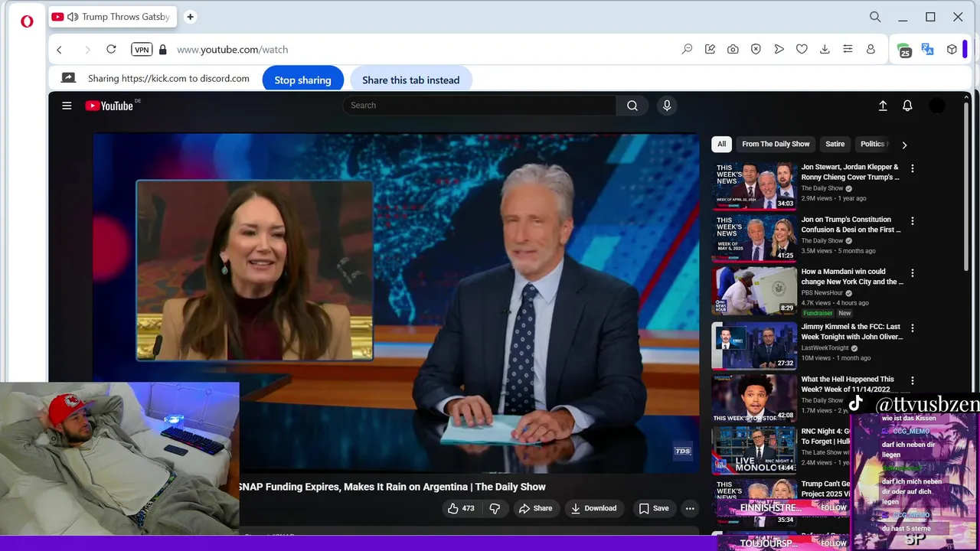Open the ad blocker shield icon
Screen dimensions: 980x551
point(756,49)
